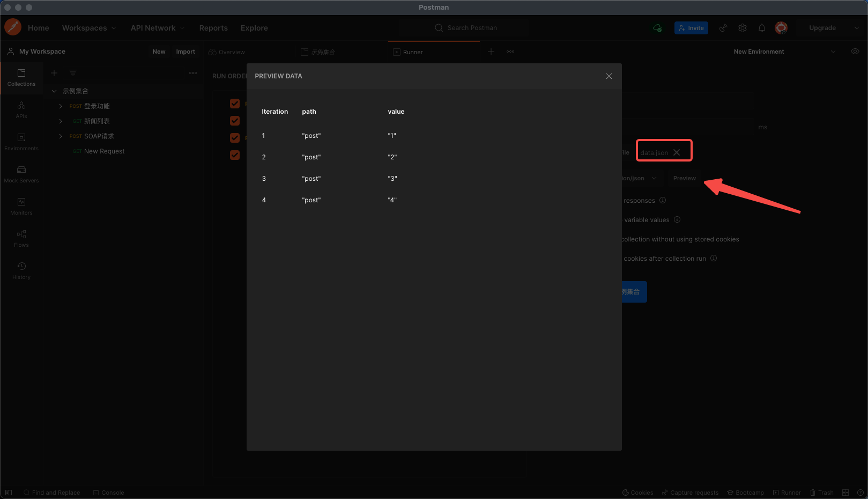Toggle the fourth run order checkbox

pos(235,155)
